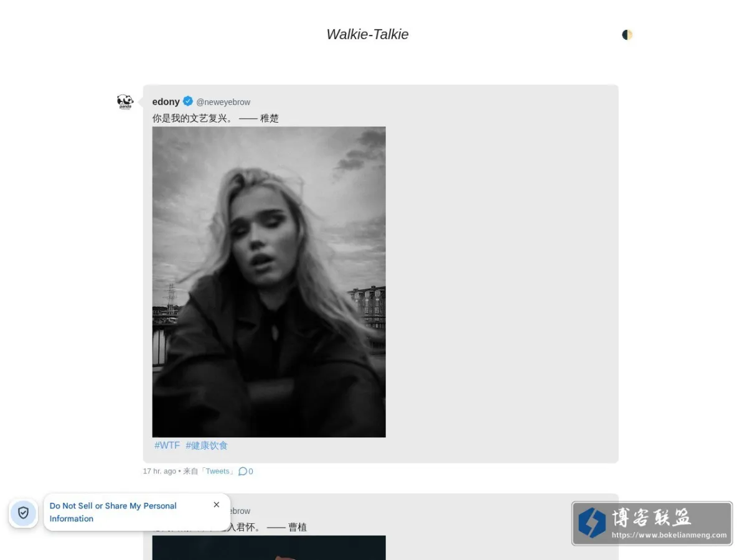Toggle the dark mode half-moon icon

coord(627,35)
